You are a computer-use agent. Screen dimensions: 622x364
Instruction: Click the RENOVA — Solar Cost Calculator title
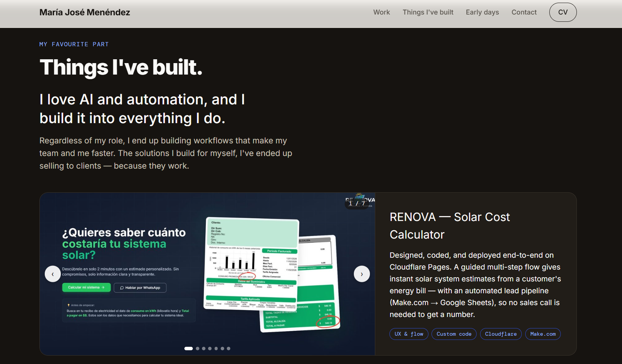(449, 226)
